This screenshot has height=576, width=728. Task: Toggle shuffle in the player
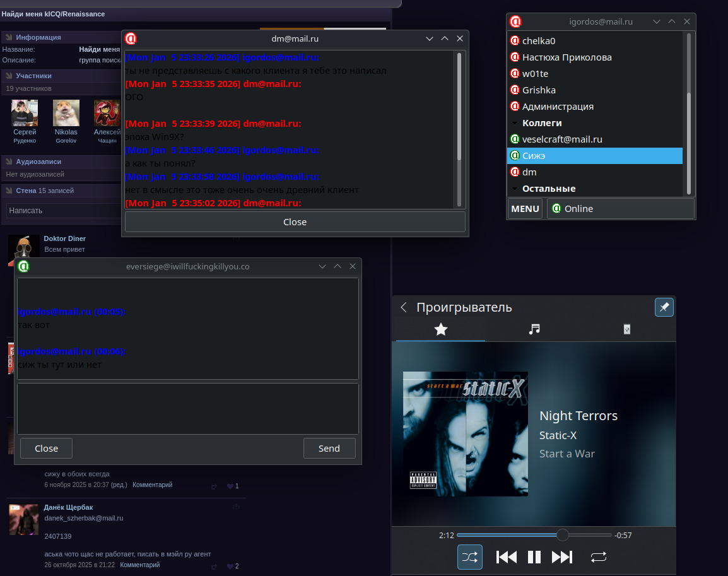point(469,556)
